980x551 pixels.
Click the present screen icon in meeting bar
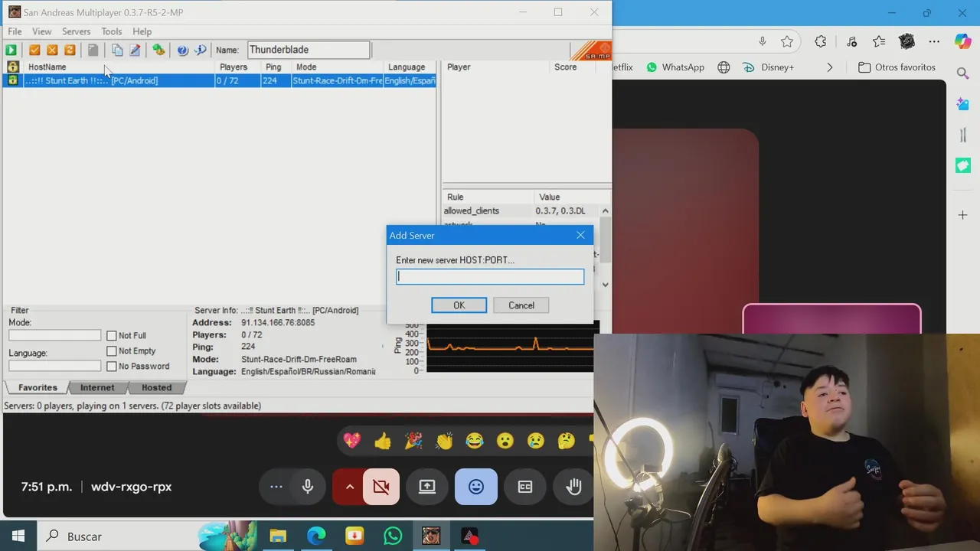(x=427, y=487)
